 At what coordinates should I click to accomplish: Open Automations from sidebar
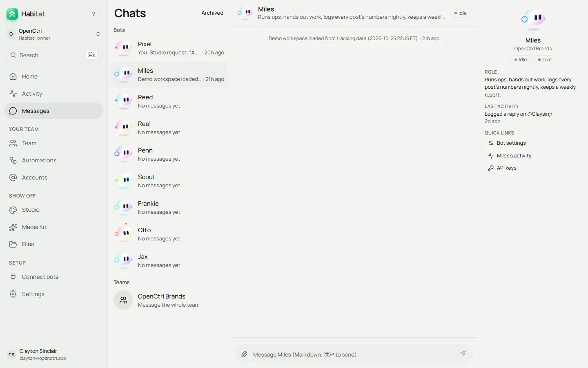54,160
